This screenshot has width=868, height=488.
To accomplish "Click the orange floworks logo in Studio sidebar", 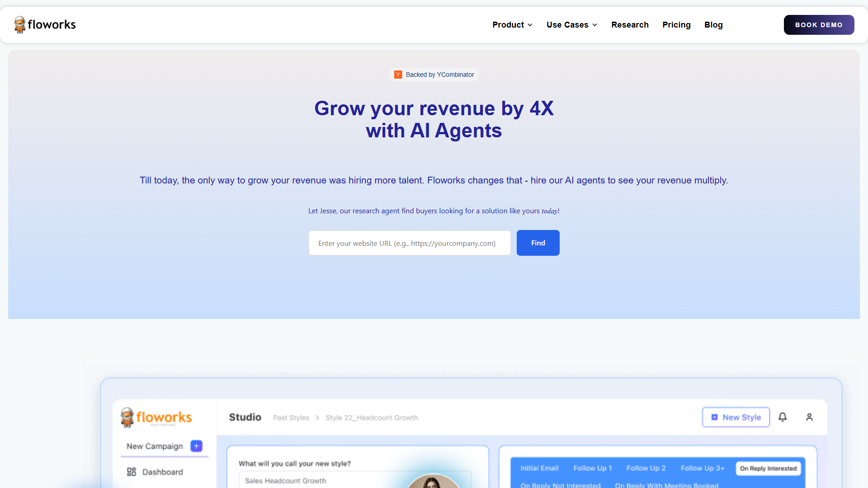I will pos(156,417).
